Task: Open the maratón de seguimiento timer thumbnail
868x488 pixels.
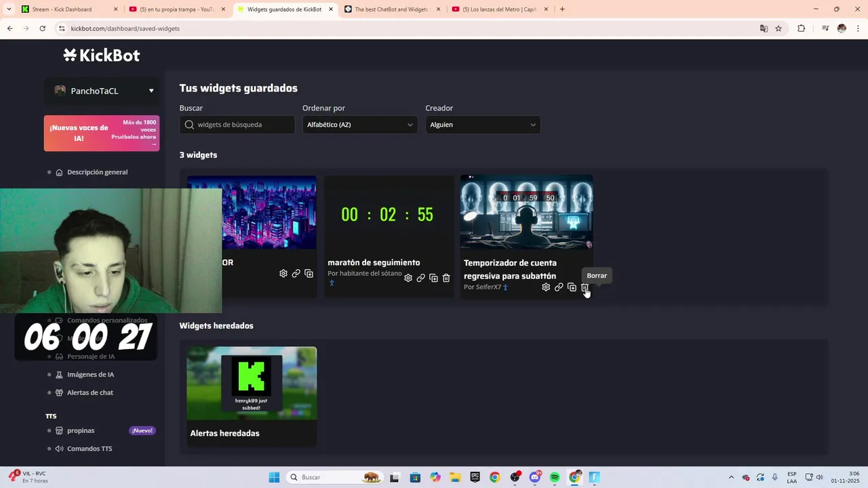Action: coord(388,215)
